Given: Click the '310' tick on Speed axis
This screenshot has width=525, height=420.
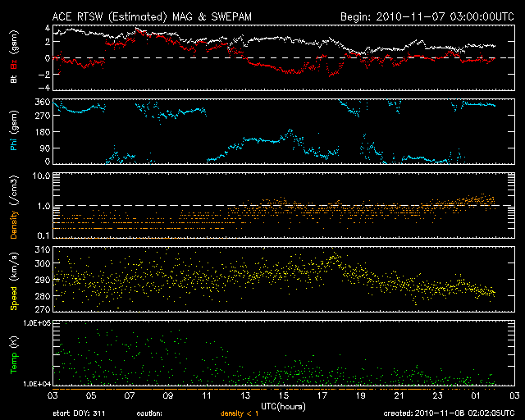Looking at the screenshot, I should (43, 249).
